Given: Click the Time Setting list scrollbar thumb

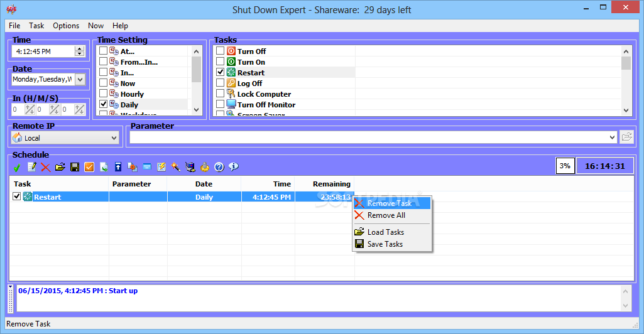Looking at the screenshot, I should (x=196, y=69).
